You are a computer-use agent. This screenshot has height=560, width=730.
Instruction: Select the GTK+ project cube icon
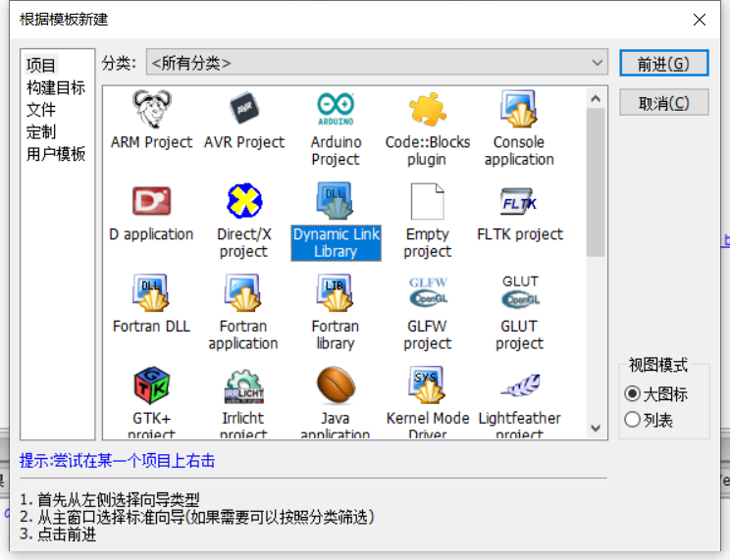152,385
